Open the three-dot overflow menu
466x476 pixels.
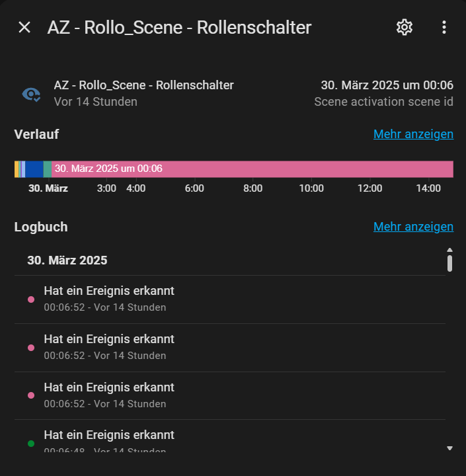(444, 27)
